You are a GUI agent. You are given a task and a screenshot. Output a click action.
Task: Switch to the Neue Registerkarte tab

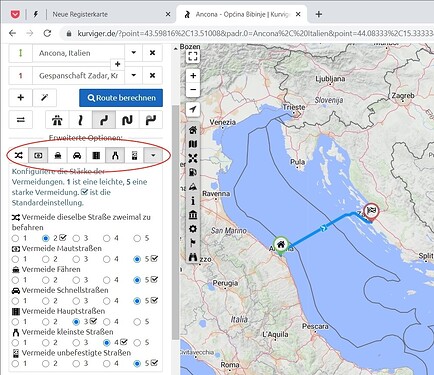tap(80, 14)
